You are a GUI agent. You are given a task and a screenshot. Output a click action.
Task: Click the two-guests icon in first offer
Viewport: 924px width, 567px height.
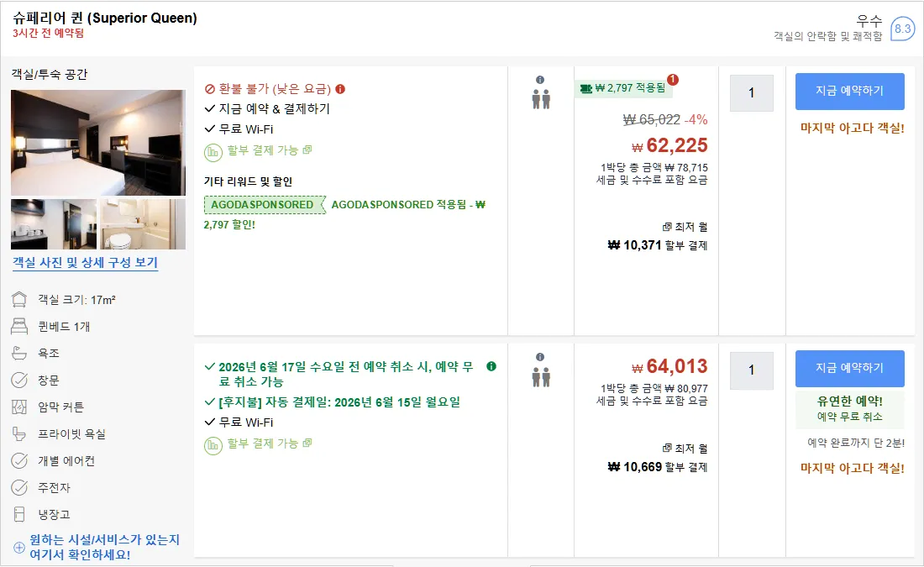click(541, 100)
